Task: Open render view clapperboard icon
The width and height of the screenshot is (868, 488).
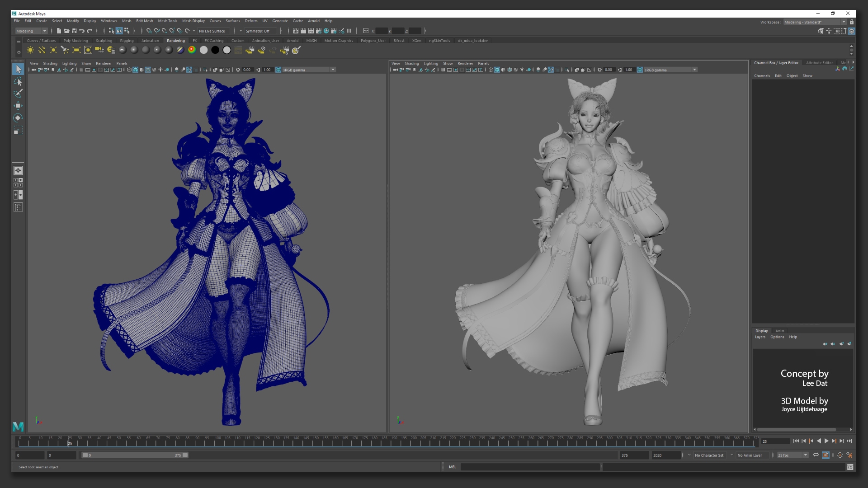Action: pos(296,31)
